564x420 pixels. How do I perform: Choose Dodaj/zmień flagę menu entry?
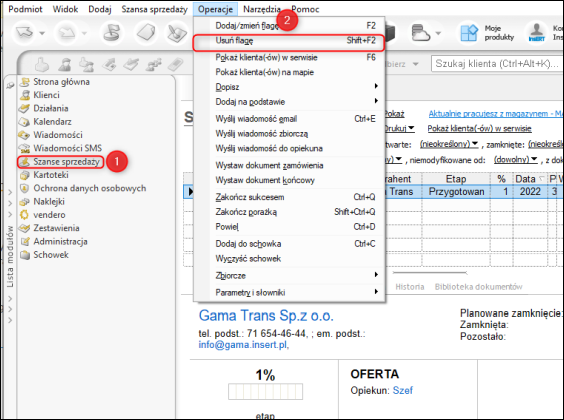pyautogui.click(x=290, y=26)
